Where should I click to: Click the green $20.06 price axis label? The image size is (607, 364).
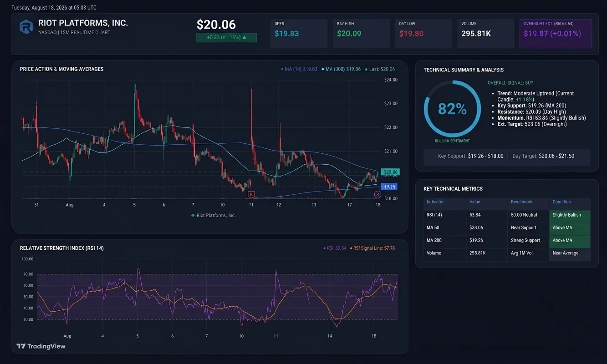[x=390, y=172]
